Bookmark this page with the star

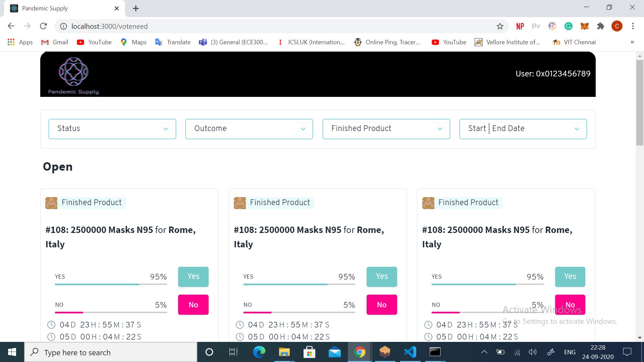500,26
